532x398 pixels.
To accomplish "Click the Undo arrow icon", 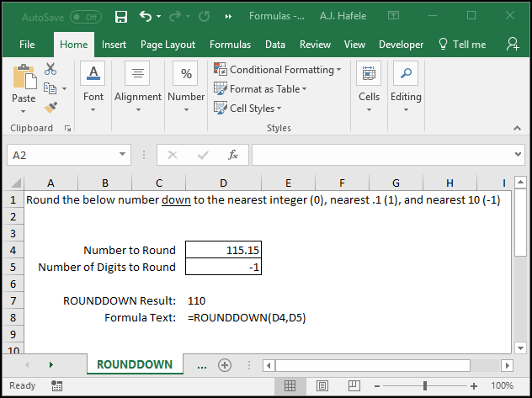I will coord(146,16).
